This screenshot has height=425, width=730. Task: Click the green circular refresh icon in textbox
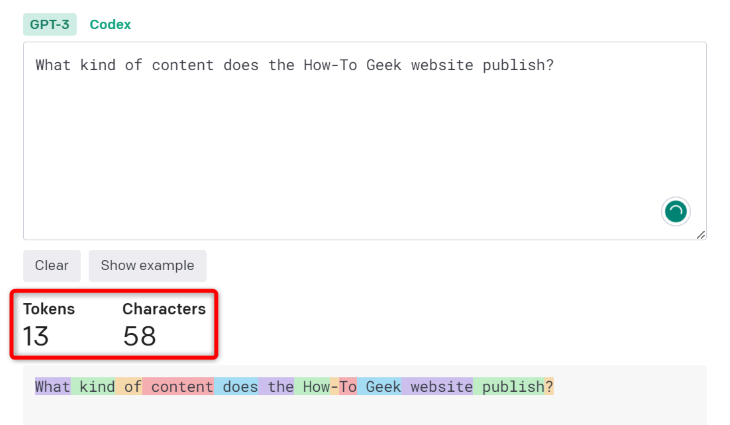676,211
